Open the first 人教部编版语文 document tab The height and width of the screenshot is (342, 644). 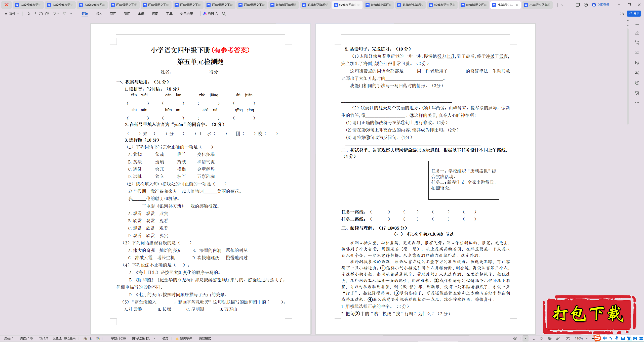tap(28, 5)
